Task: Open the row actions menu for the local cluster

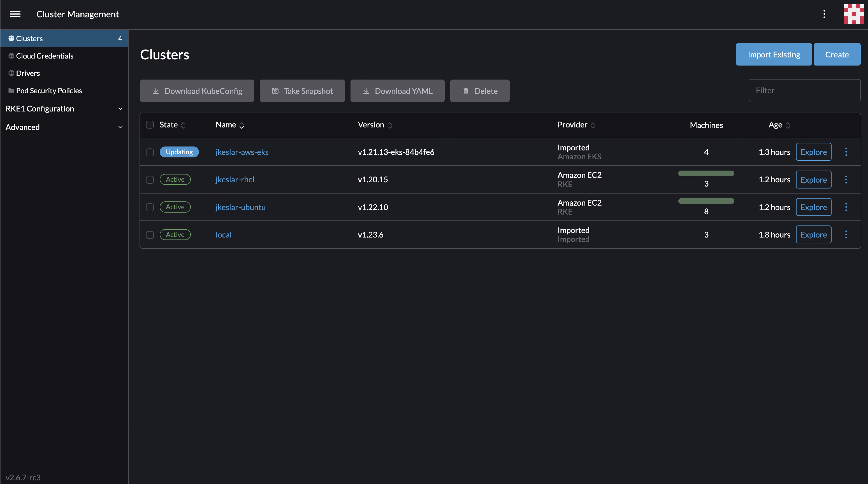Action: [846, 234]
